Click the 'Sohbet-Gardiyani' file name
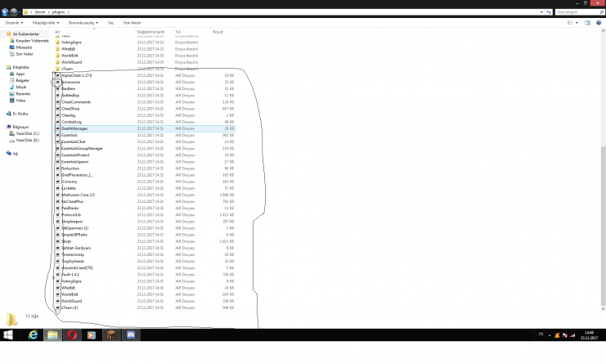This screenshot has height=364, width=606. (76, 248)
